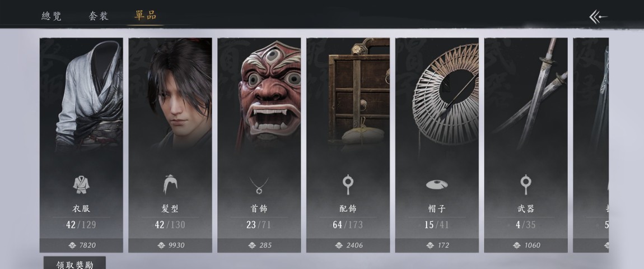Select the hat icon above 帽子
The height and width of the screenshot is (269, 644).
coord(437,185)
